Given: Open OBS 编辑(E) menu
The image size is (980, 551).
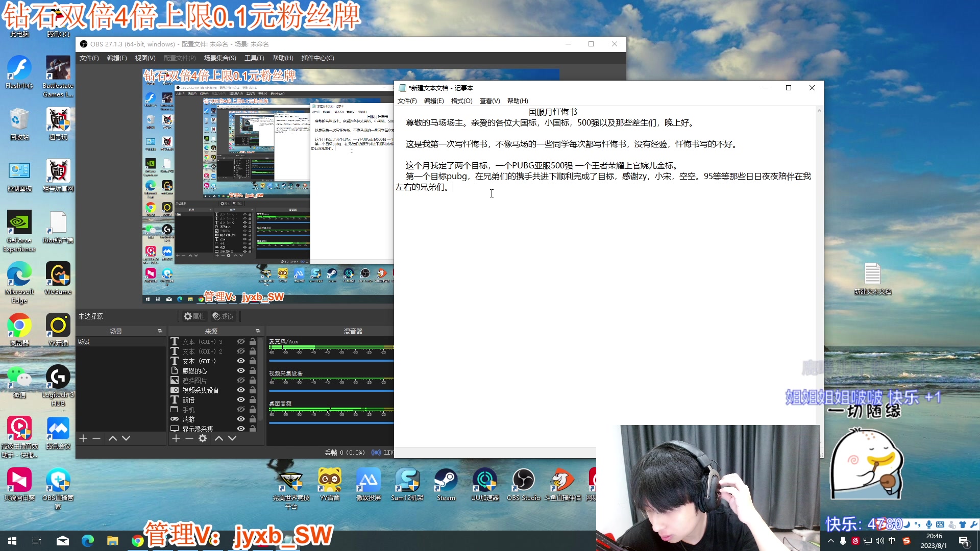Looking at the screenshot, I should [x=117, y=58].
